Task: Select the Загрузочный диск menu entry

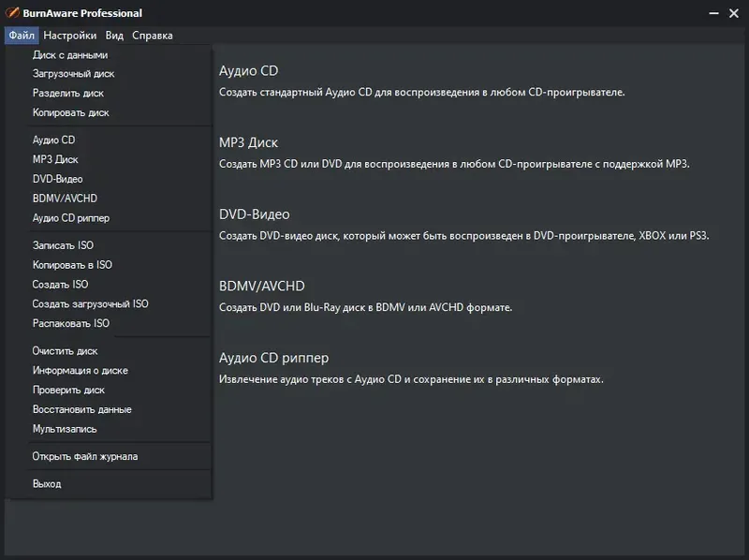Action: (x=74, y=74)
